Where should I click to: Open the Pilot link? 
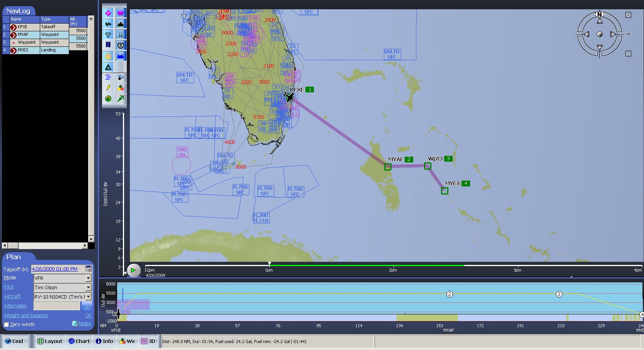pyautogui.click(x=9, y=287)
